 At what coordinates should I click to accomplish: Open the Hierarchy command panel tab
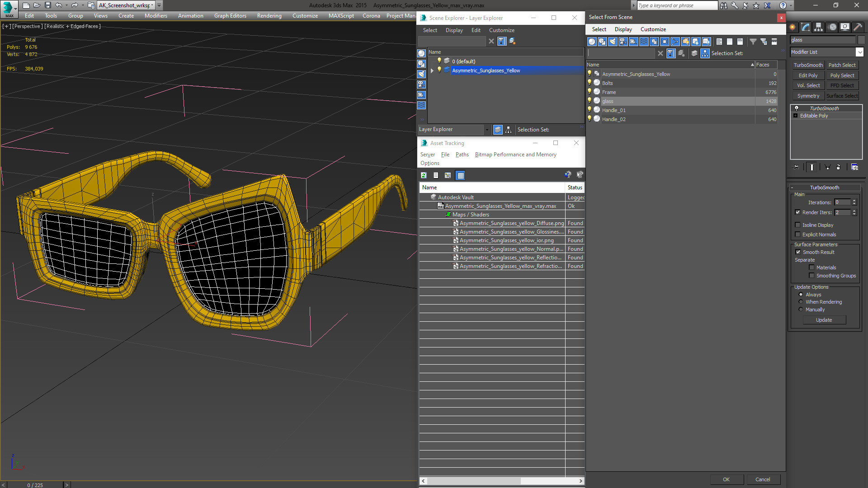[818, 28]
